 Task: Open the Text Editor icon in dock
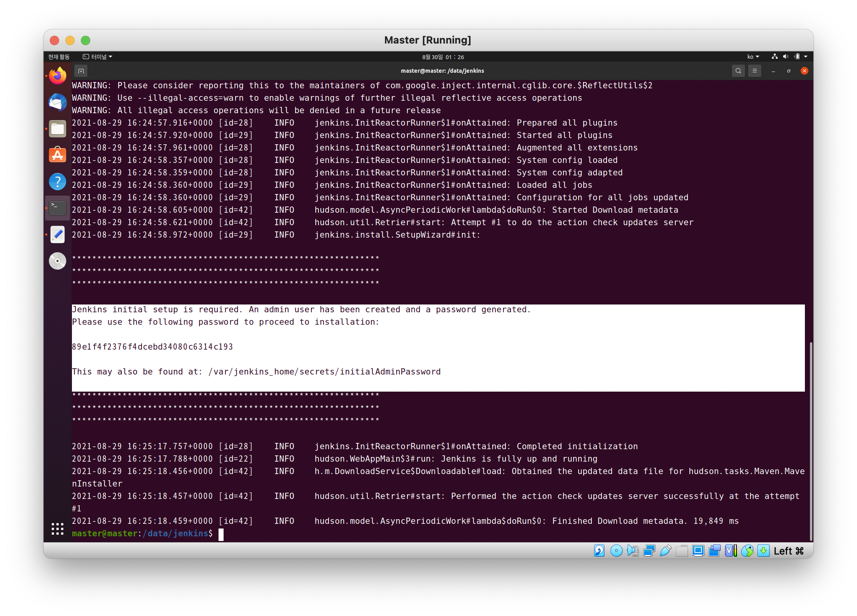58,234
